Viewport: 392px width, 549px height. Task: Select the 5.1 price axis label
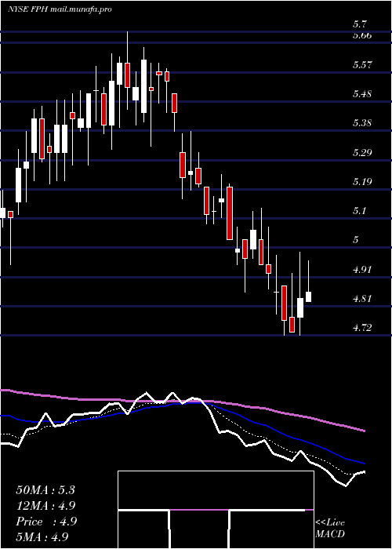coord(360,211)
